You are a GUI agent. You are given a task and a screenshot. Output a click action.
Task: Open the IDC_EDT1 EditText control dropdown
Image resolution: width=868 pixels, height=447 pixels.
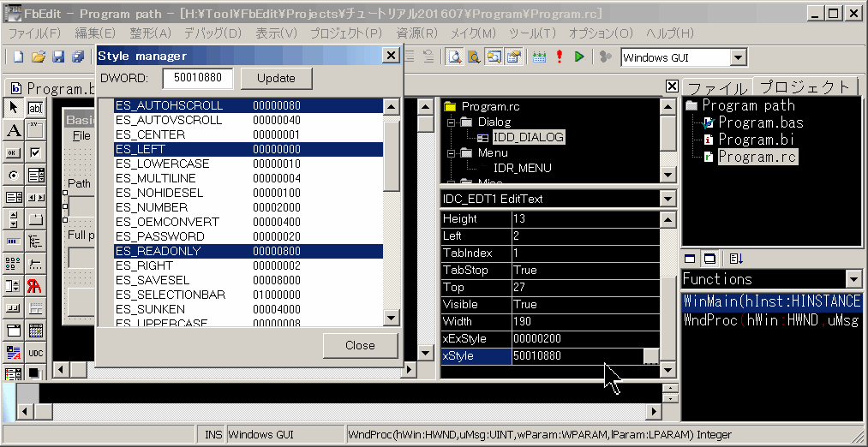click(668, 199)
